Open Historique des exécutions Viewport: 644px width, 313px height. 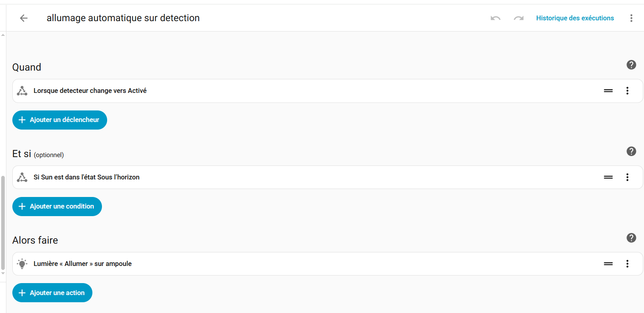pos(575,18)
